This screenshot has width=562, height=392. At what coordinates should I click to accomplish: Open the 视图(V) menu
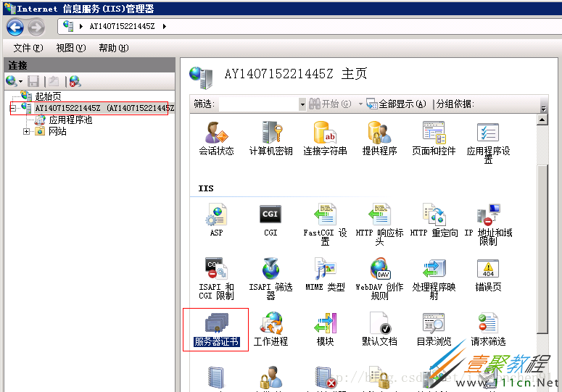point(71,48)
